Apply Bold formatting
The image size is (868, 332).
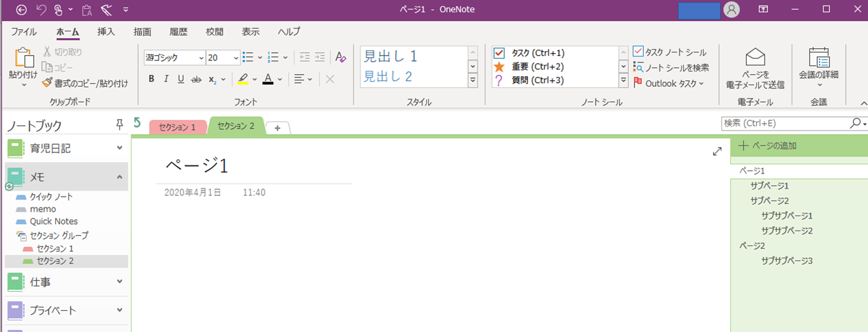(x=151, y=79)
